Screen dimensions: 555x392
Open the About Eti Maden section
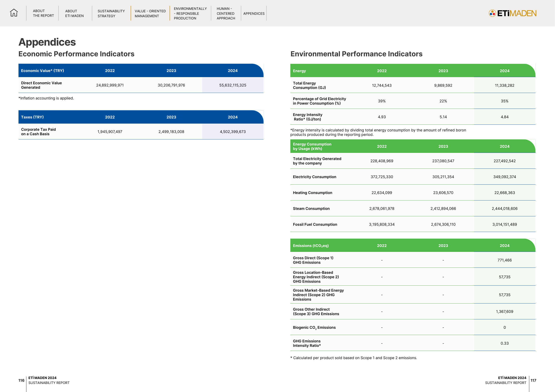[74, 14]
